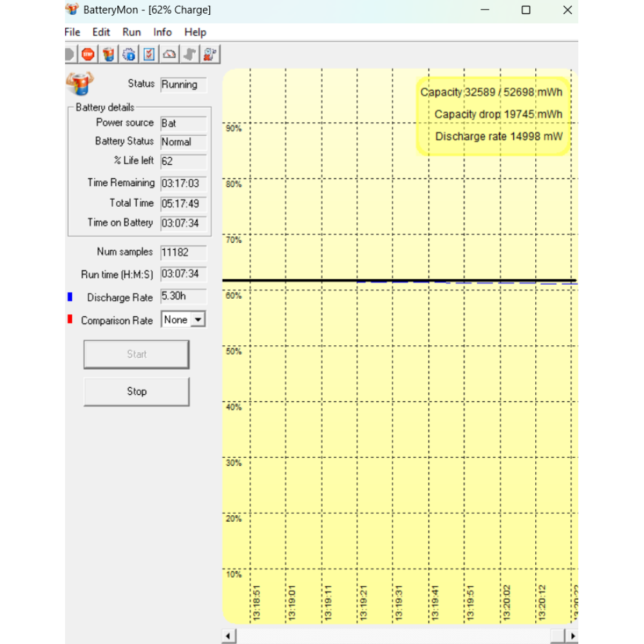The image size is (644, 644).
Task: Open the Edit menu
Action: (x=101, y=32)
